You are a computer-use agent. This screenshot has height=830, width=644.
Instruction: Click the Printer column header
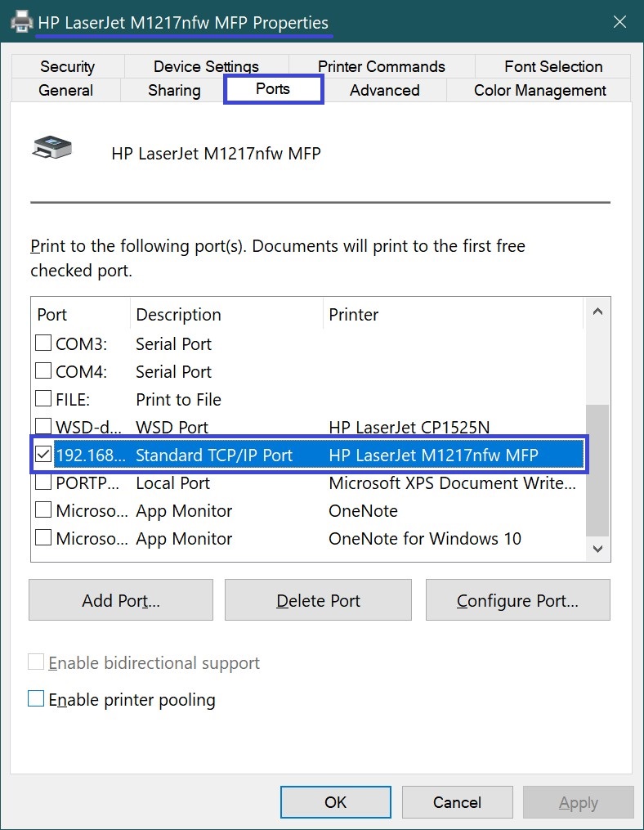453,315
